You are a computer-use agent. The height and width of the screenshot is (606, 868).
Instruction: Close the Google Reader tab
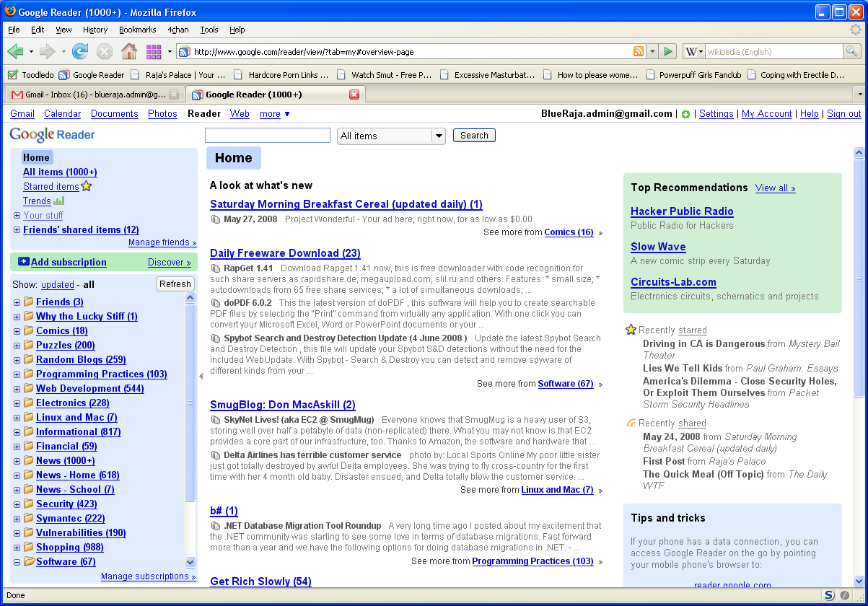354,95
